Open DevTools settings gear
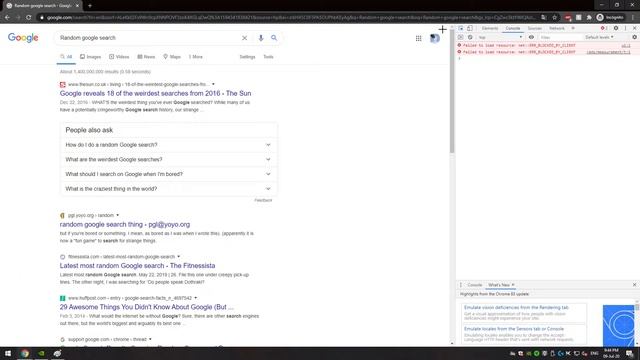 (616, 28)
